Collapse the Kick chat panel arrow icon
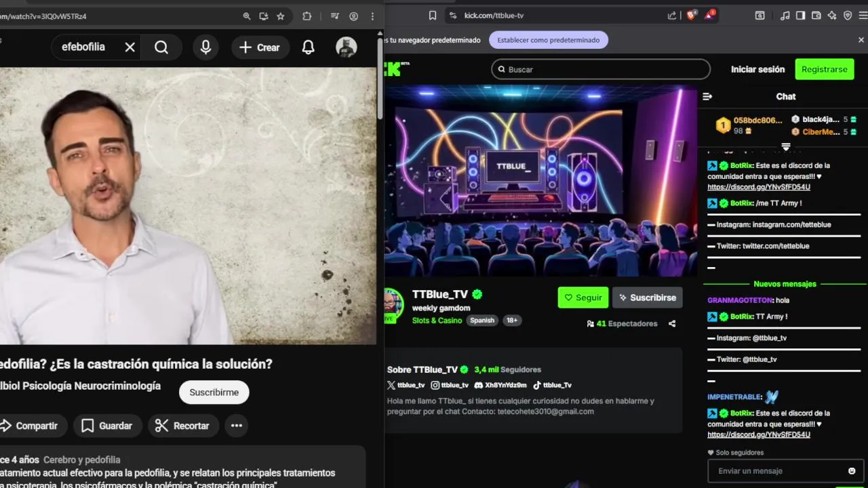The image size is (868, 488). click(x=707, y=96)
